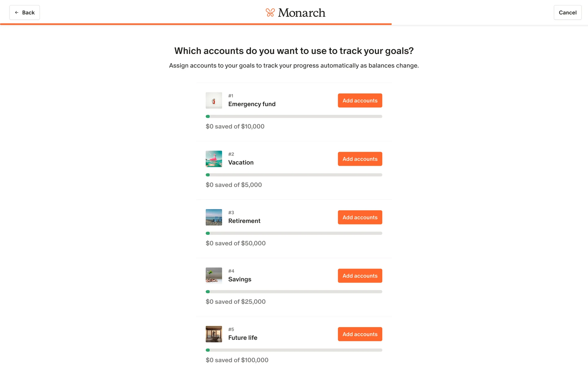Click the Monarch butterfly logo icon
The width and height of the screenshot is (588, 368).
(x=270, y=13)
